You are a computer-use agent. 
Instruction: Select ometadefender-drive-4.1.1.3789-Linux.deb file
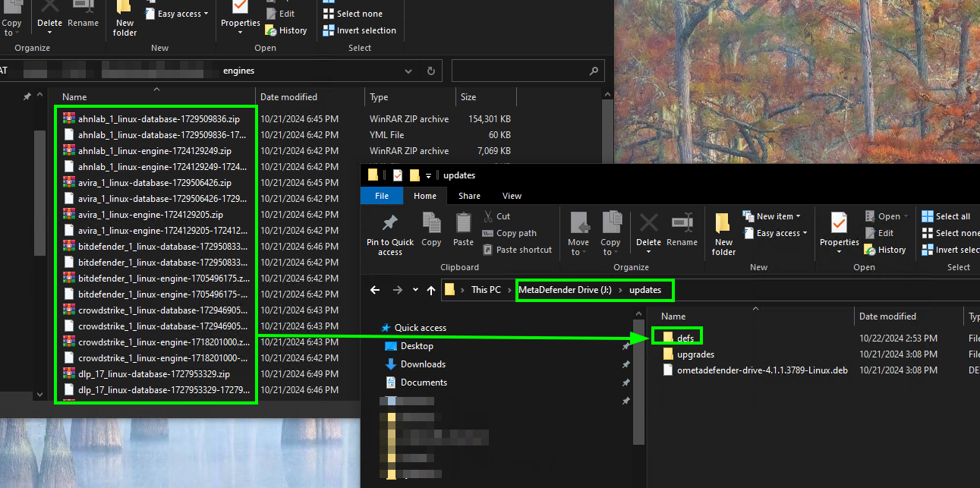755,370
